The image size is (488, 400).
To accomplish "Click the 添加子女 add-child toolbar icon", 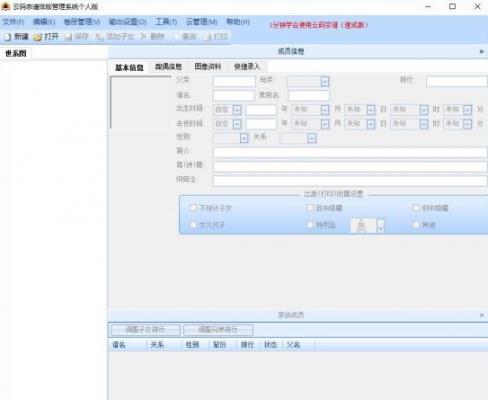I will [x=99, y=37].
